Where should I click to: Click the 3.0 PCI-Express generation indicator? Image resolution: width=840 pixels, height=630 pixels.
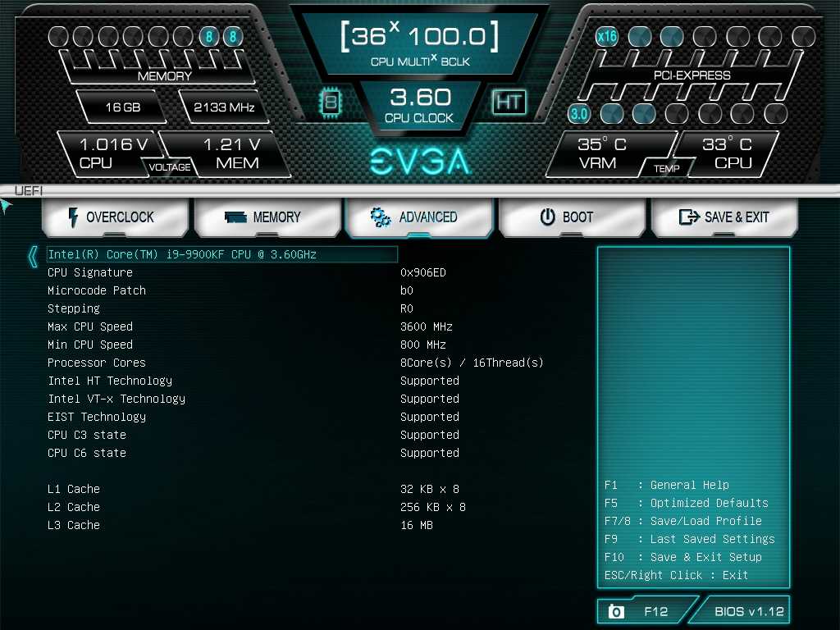pos(579,113)
